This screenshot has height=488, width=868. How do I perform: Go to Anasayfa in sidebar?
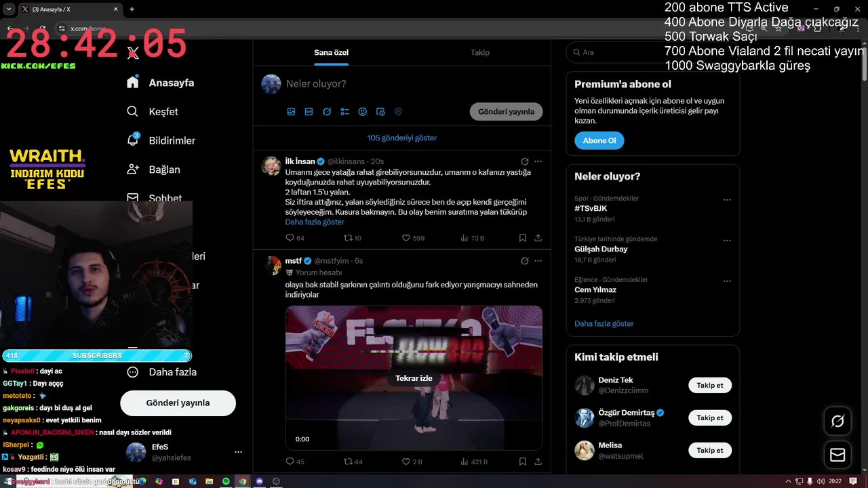(x=161, y=83)
